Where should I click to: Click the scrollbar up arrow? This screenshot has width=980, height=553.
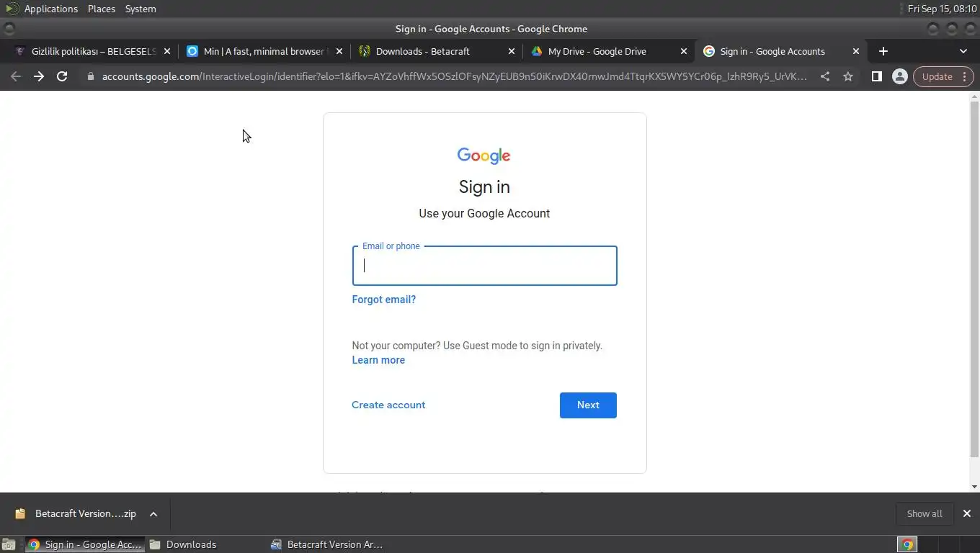(974, 96)
